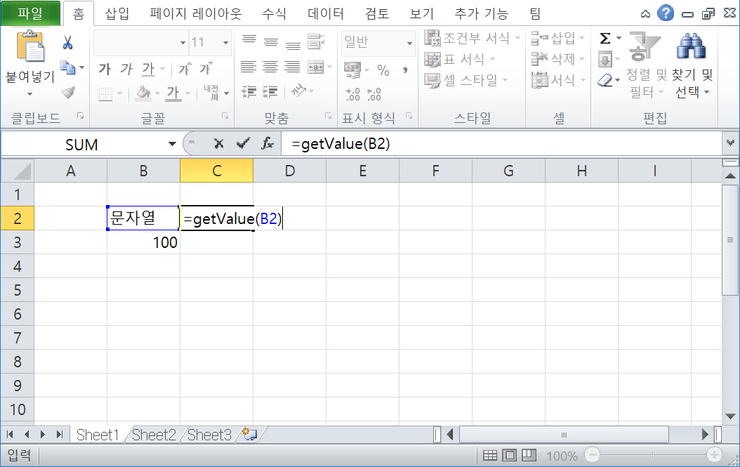Viewport: 740px width, 467px height.
Task: Click the Cut scissors icon
Action: pyautogui.click(x=68, y=42)
